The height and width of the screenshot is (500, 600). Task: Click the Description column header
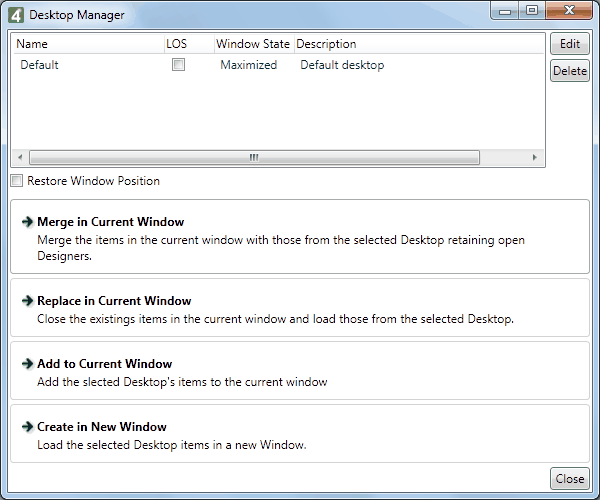click(x=419, y=44)
